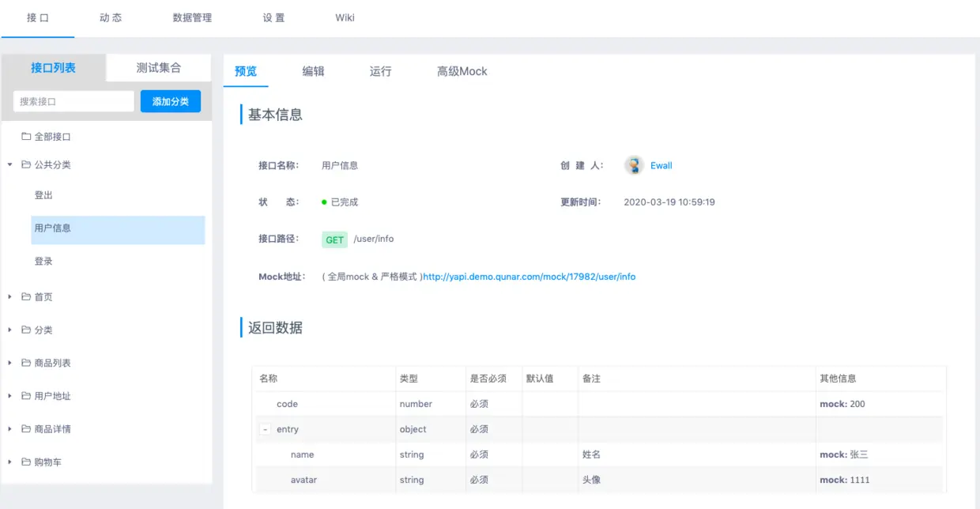Viewport: 980px width, 509px height.
Task: Click the folder icon beside 购物车
Action: pos(26,462)
